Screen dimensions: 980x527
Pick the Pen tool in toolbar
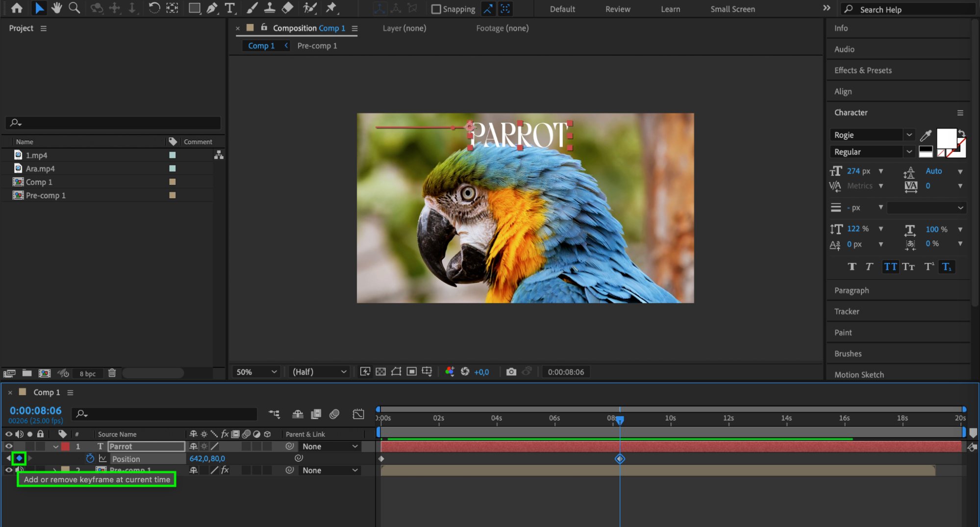pyautogui.click(x=212, y=8)
